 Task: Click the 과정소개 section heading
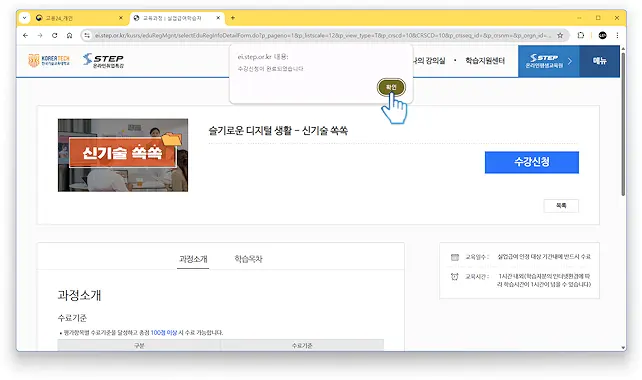79,295
